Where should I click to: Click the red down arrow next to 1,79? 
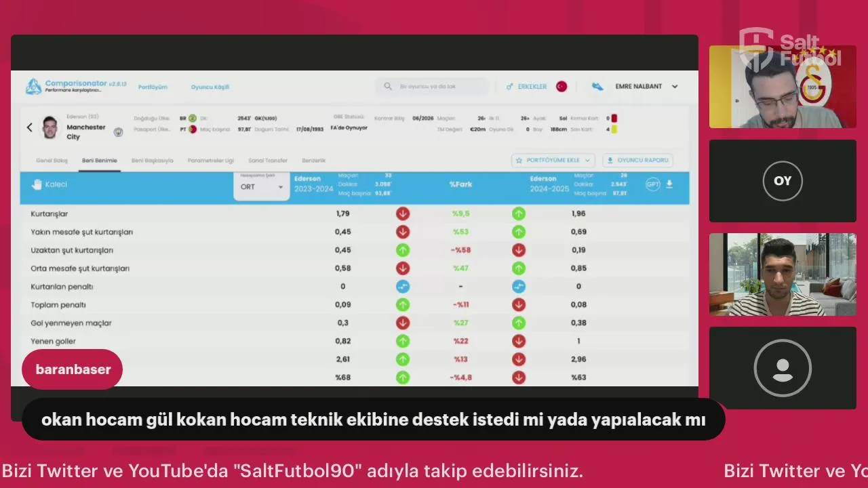click(403, 213)
